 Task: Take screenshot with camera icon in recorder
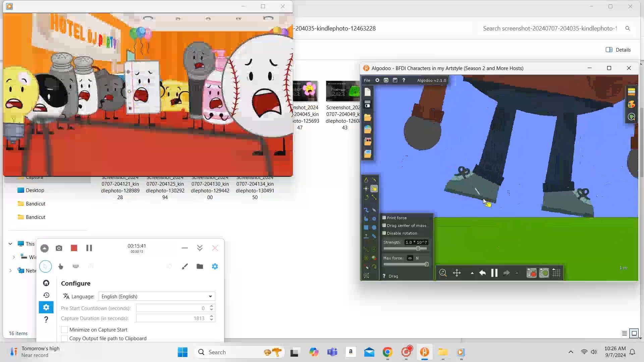pos(59,248)
